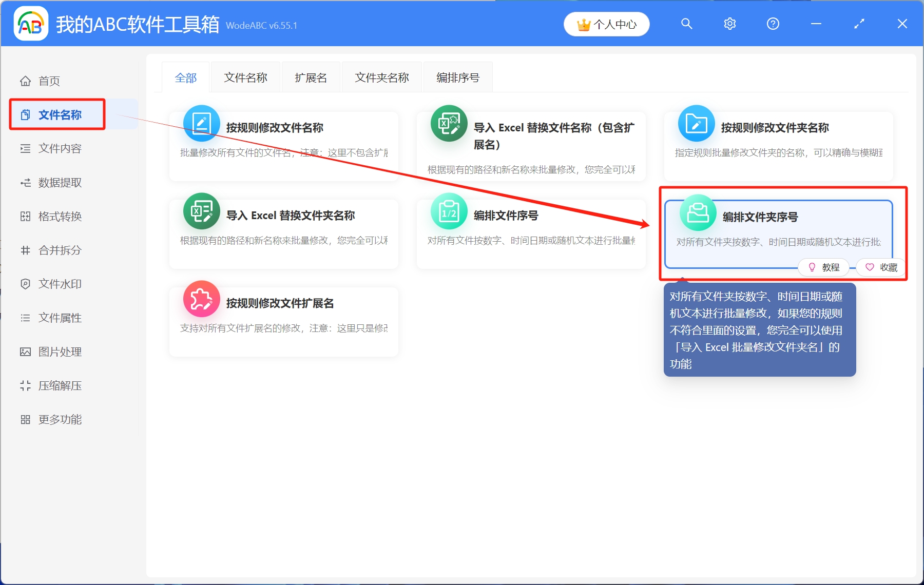Open 按规则修改文件扩展名 tool icon
This screenshot has height=585, width=924.
click(202, 298)
